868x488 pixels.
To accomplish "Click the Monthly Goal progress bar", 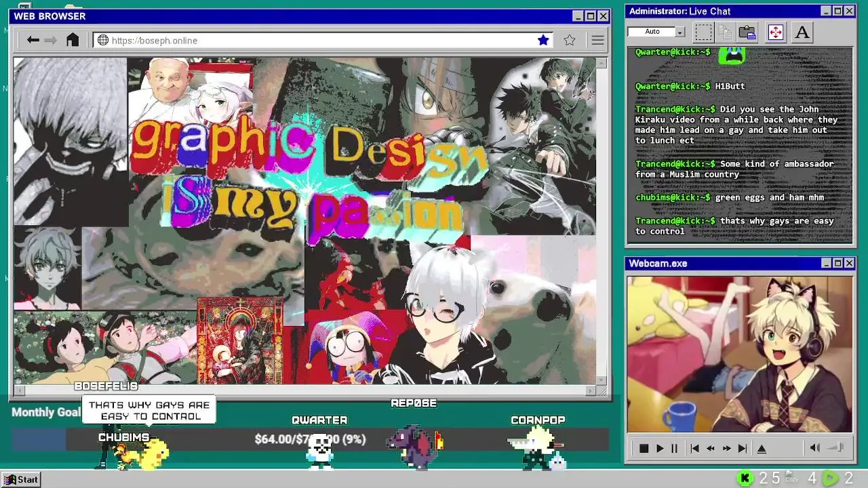I will (310, 439).
